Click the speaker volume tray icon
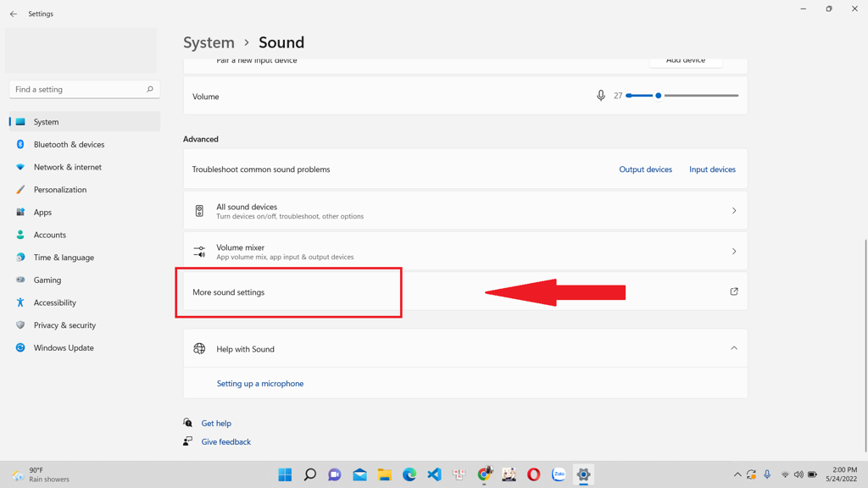This screenshot has height=488, width=868. click(x=798, y=474)
